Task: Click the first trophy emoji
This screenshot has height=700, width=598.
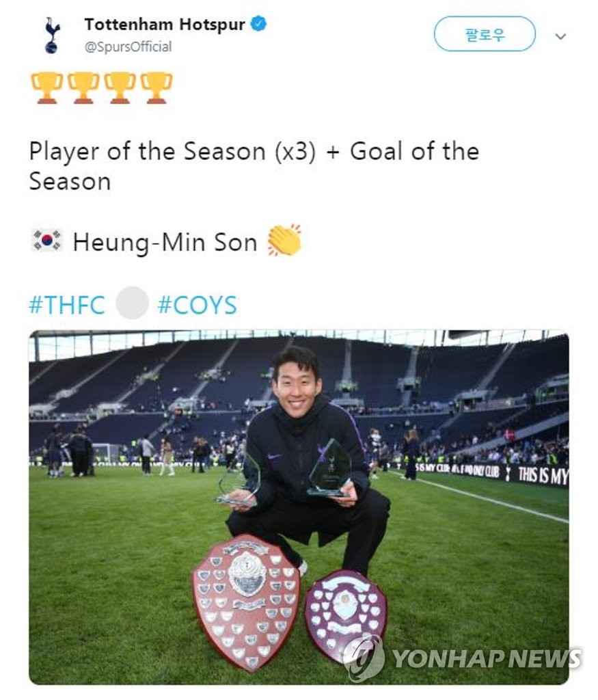Action: click(x=46, y=88)
